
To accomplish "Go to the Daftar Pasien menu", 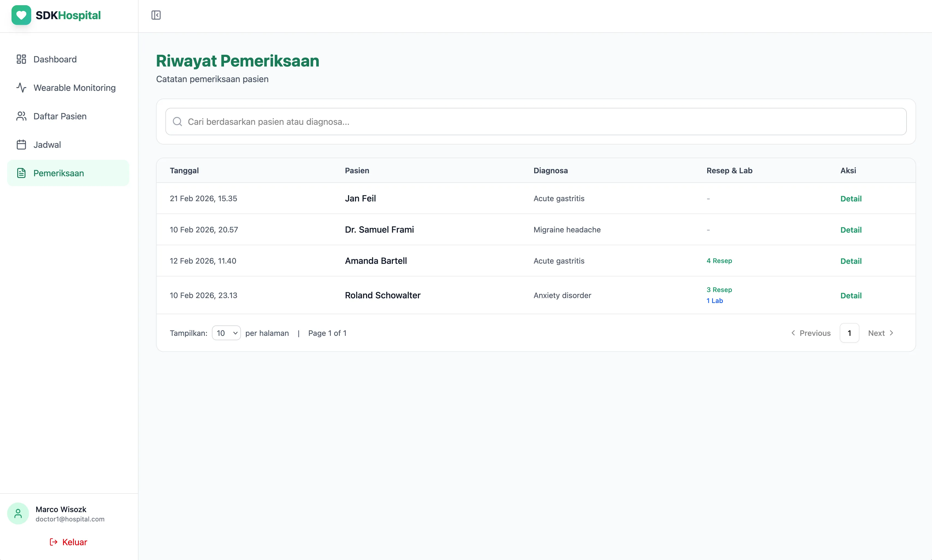I will point(60,116).
